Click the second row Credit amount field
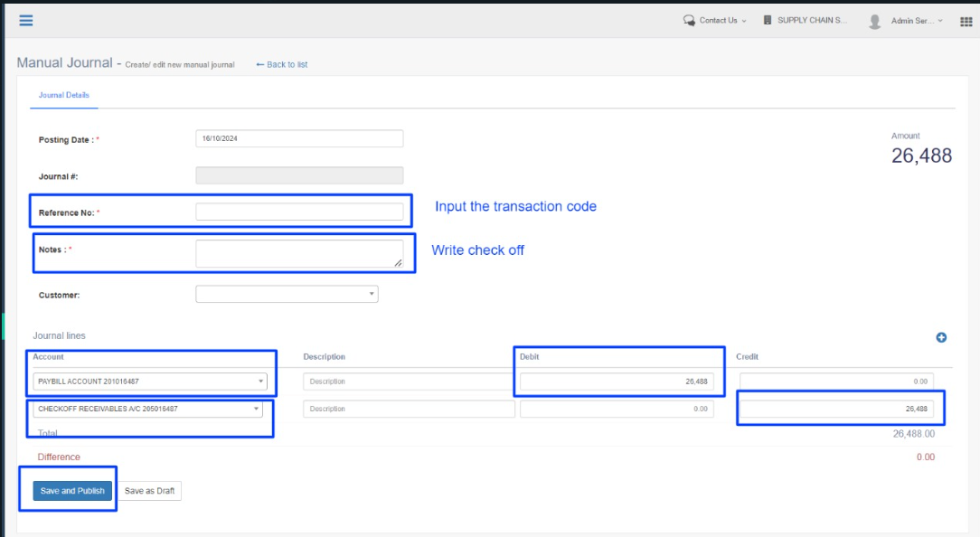 [836, 409]
